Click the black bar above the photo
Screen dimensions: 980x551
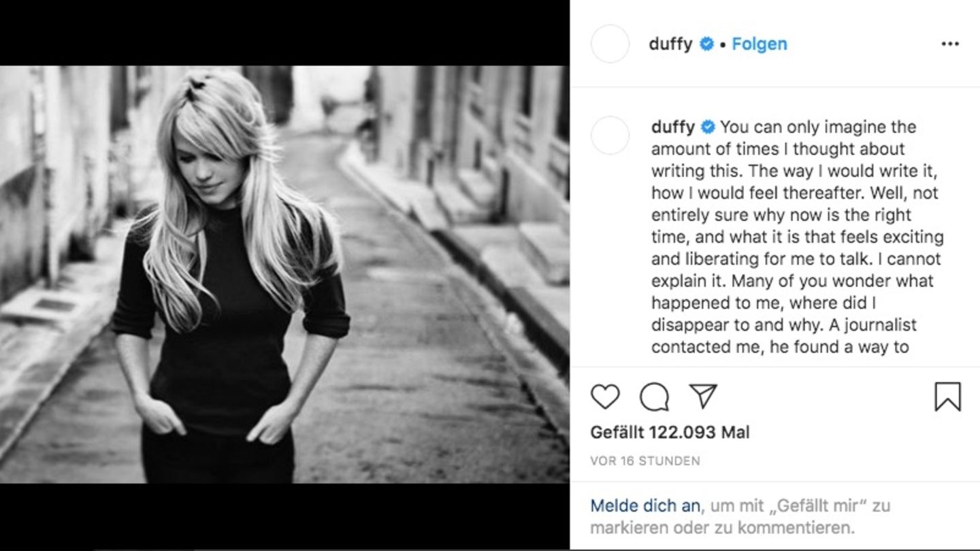point(284,33)
